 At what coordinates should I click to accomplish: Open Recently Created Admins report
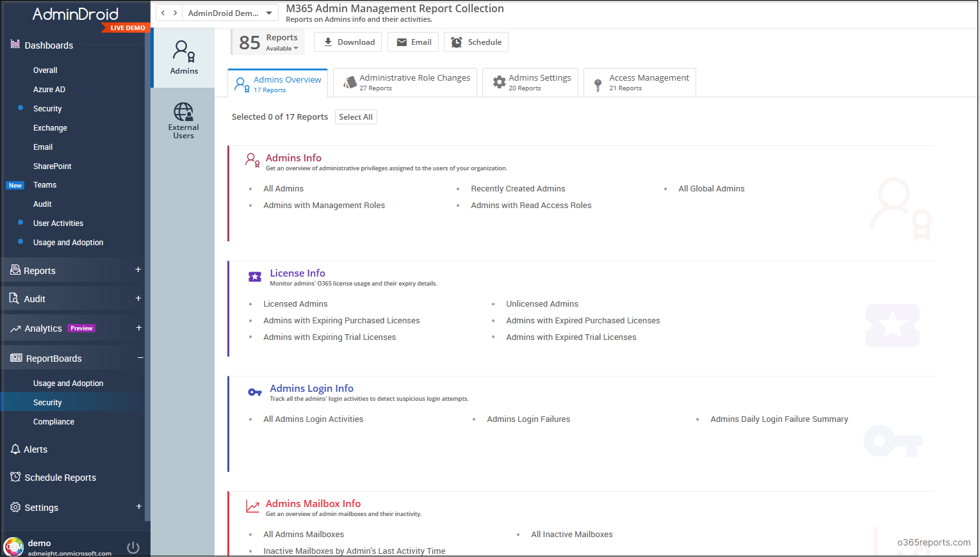(x=518, y=188)
